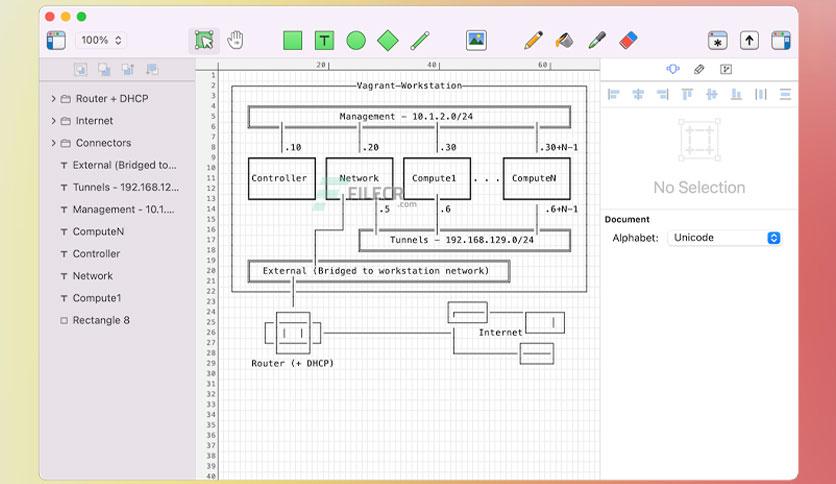Click the Compute1 box on canvas
Screen dimensions: 836x484
point(437,179)
